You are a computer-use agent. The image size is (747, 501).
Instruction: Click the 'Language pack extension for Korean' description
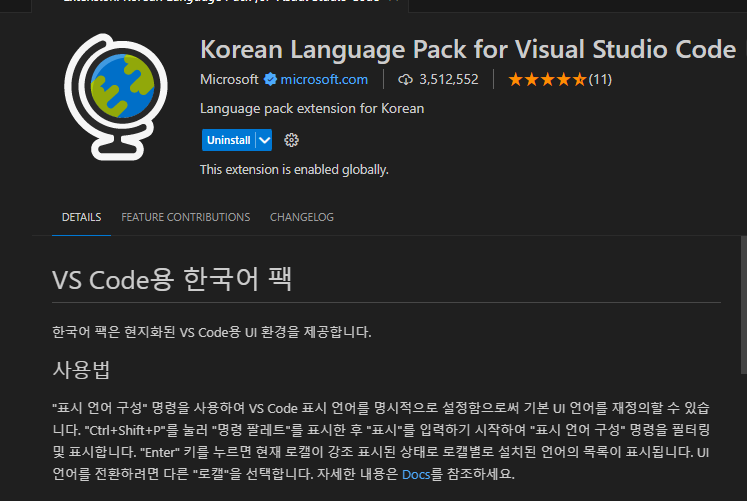click(312, 109)
